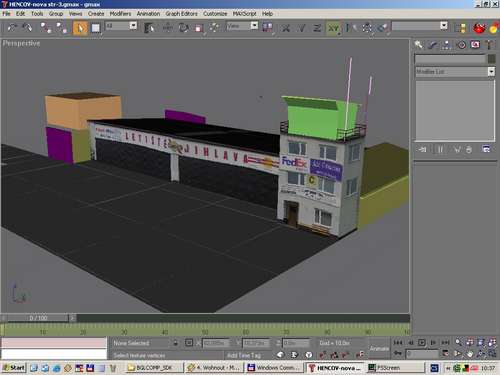Toggle the XY plane restriction button
The height and width of the screenshot is (375, 500).
333,28
